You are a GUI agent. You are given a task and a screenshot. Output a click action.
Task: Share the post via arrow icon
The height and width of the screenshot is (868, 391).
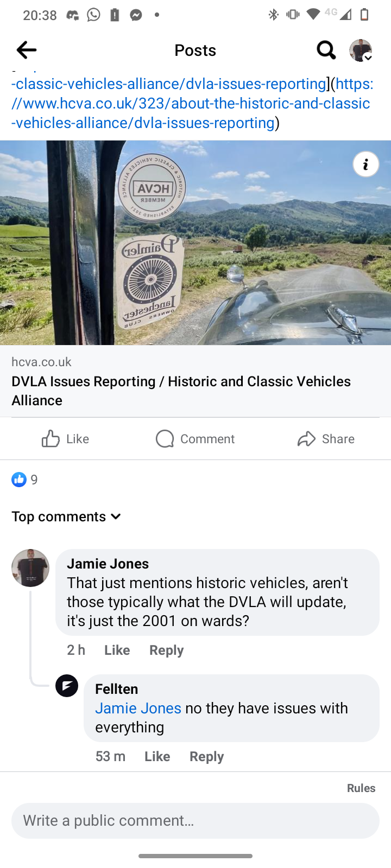coord(326,439)
